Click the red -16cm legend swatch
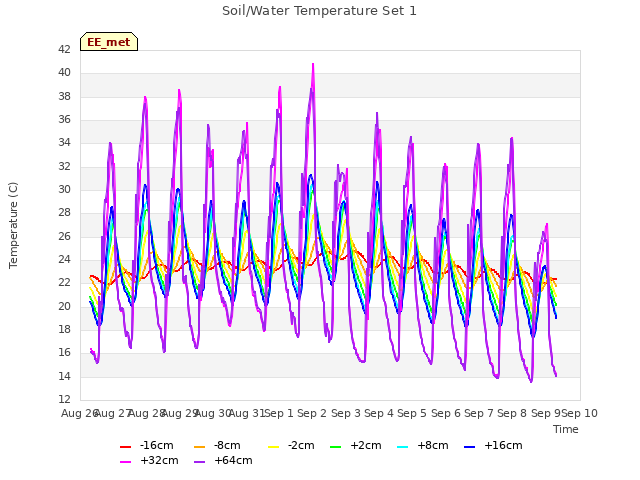Screen dimensions: 640x480 pyautogui.click(x=125, y=447)
